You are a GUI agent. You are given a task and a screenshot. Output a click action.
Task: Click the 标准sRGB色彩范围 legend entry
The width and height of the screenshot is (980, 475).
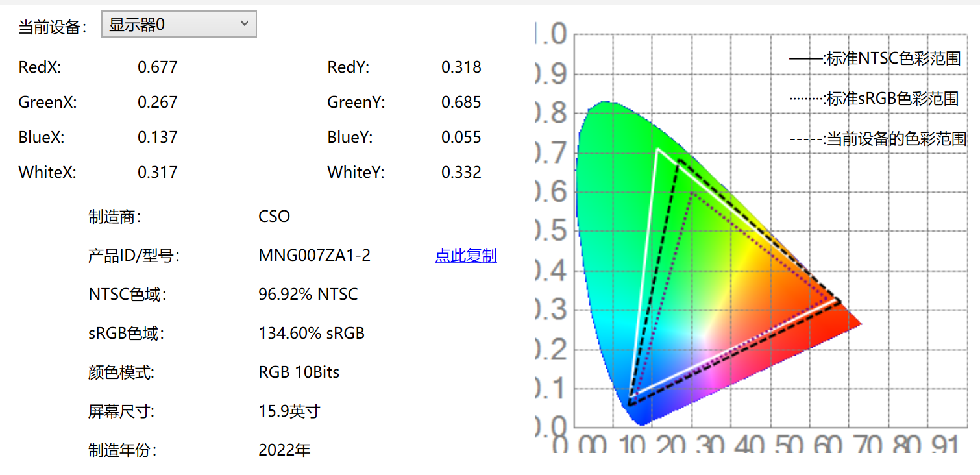tap(874, 99)
